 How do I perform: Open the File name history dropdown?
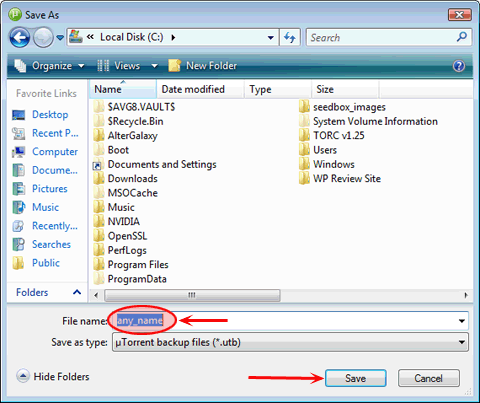[462, 321]
